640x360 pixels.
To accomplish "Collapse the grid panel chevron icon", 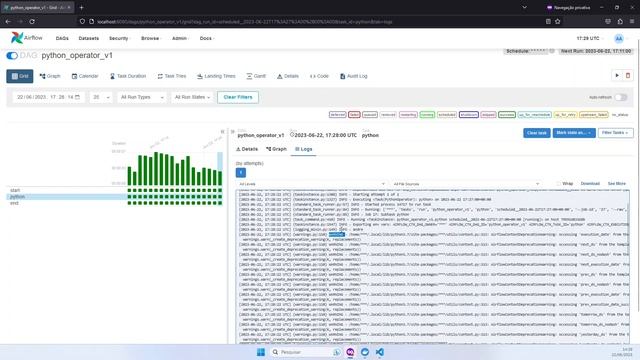I will (222, 131).
